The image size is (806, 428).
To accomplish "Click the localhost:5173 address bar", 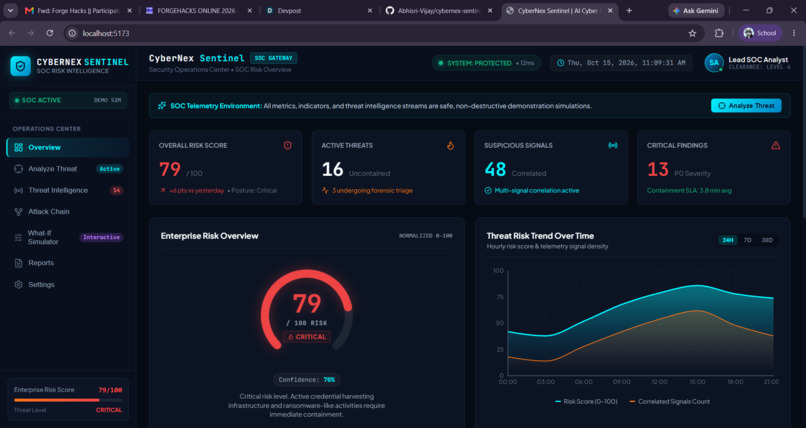I will 383,33.
